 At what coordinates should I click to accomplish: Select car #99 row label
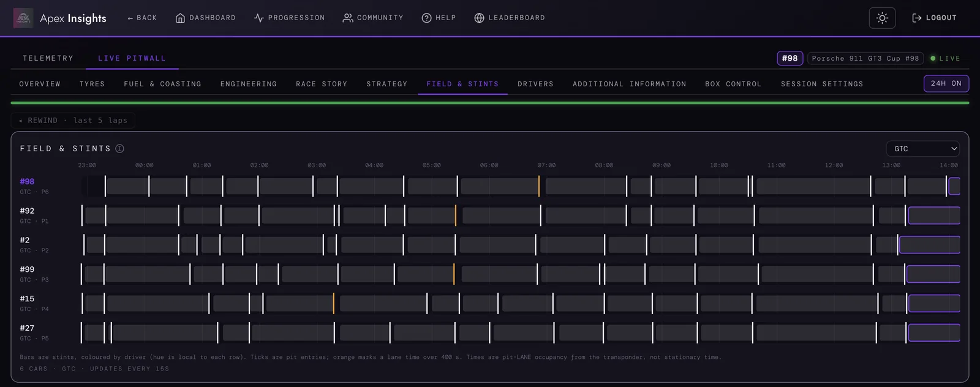click(x=27, y=269)
